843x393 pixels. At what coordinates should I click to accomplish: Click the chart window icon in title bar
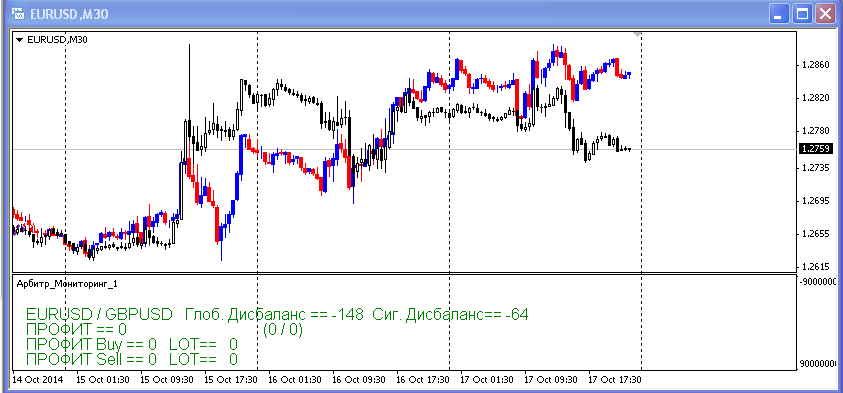[x=18, y=13]
